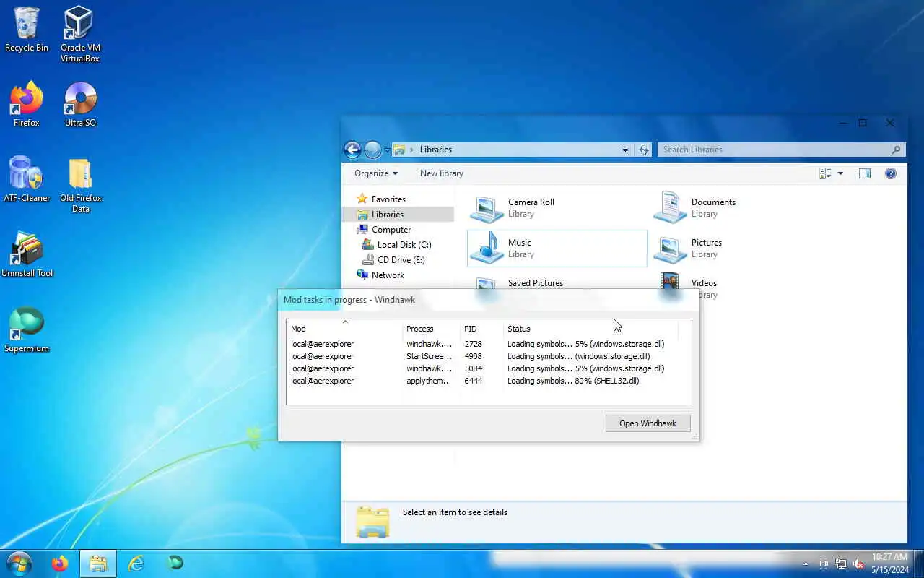Change the view using the view icon
Screen dimensions: 924x578
pyautogui.click(x=826, y=173)
